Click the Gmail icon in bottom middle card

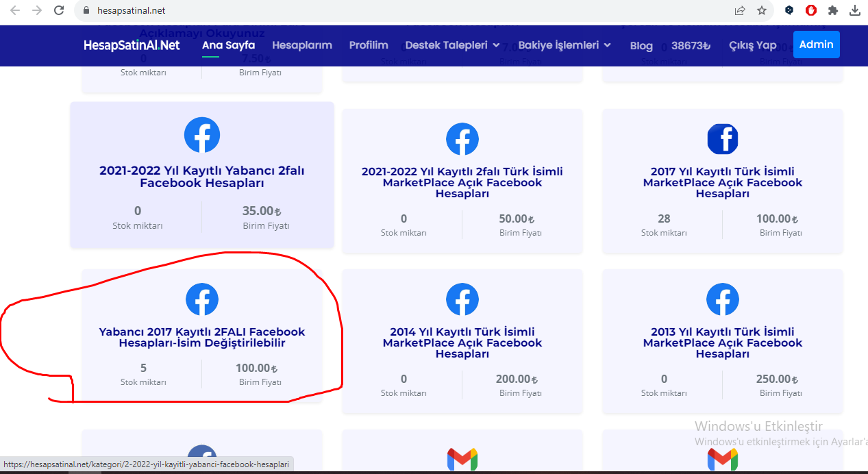(462, 459)
